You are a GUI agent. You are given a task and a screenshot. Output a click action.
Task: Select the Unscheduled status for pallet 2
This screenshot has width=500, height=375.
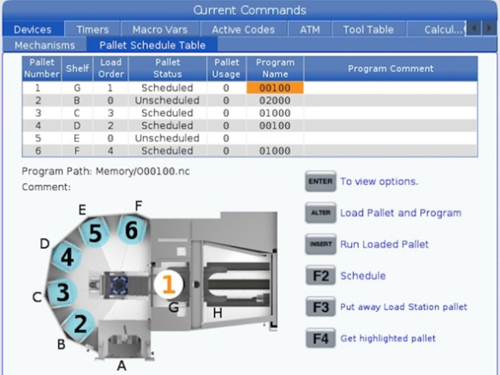click(167, 100)
